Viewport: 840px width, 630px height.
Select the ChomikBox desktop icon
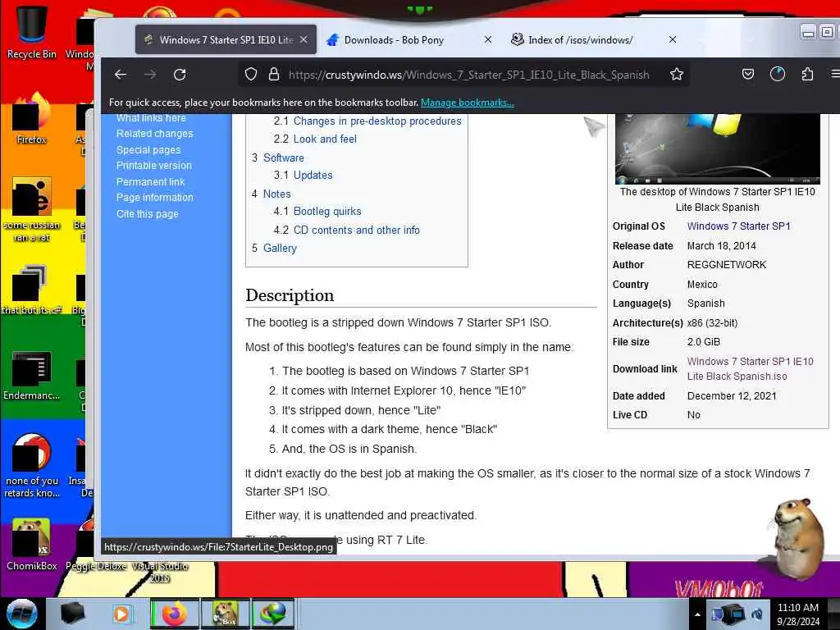pos(31,545)
